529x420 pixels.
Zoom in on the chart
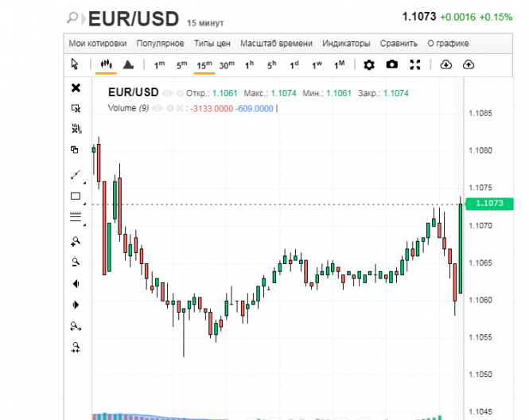(76, 241)
